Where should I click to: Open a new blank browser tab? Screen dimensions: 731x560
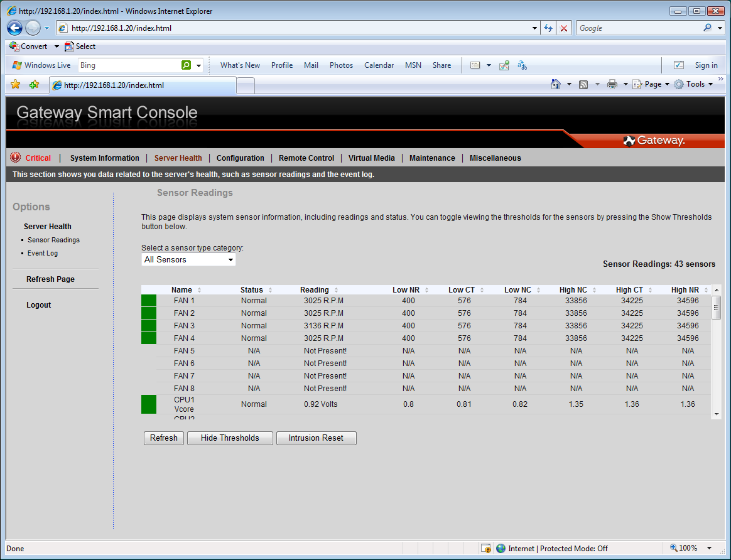pos(246,86)
